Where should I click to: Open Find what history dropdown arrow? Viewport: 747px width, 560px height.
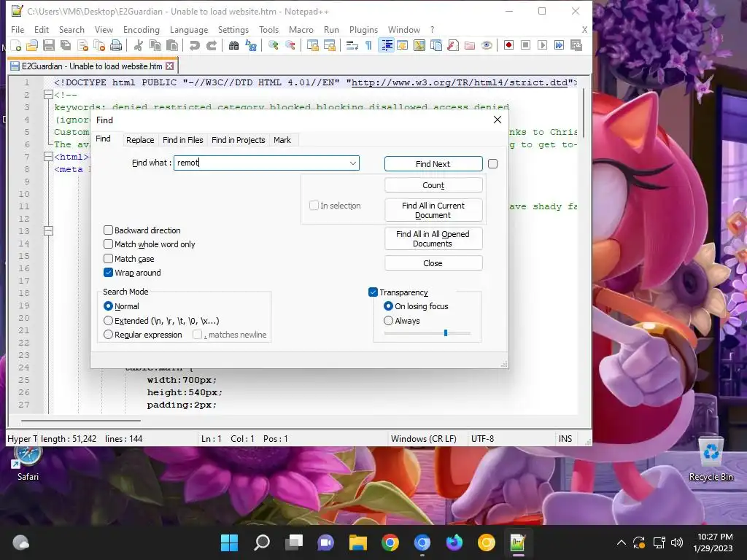(x=352, y=163)
